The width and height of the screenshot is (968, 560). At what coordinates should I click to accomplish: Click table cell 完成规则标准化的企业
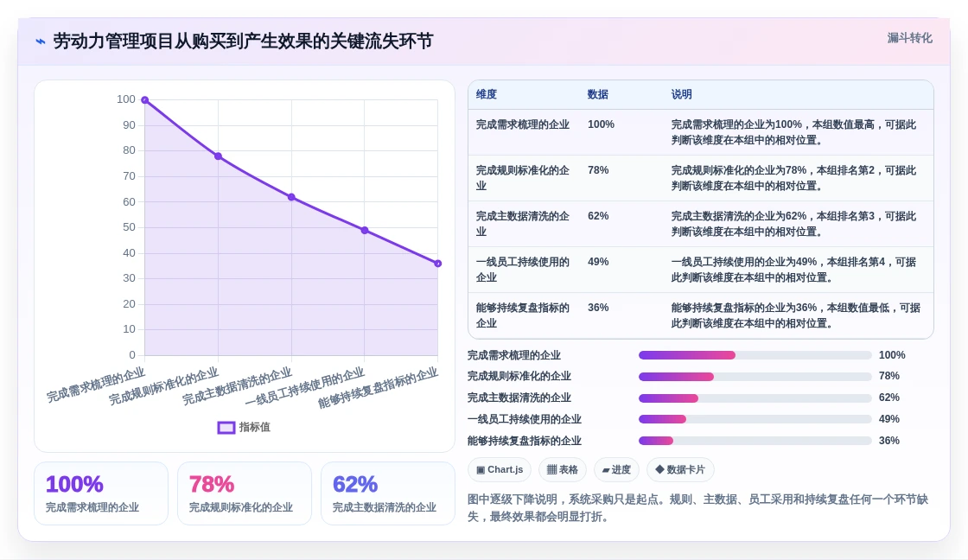click(523, 178)
